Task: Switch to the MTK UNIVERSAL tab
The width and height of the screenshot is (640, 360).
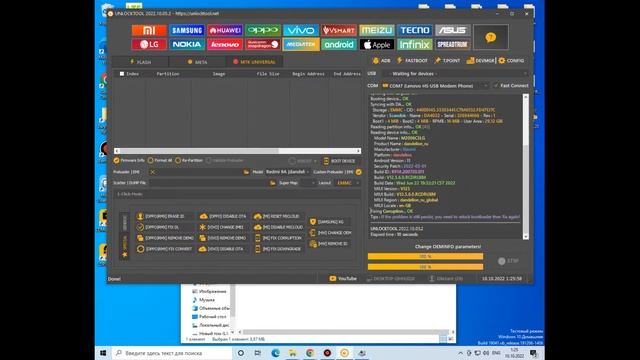Action: pyautogui.click(x=255, y=62)
